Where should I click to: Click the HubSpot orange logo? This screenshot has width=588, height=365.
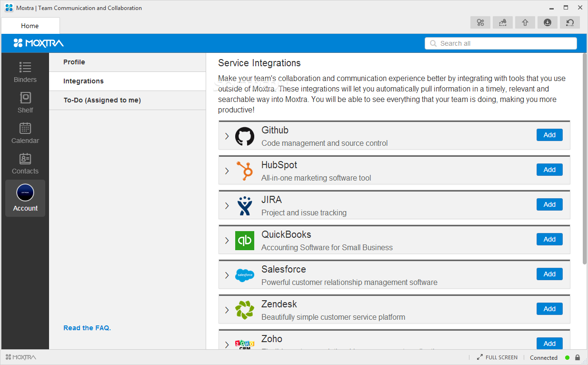[x=245, y=171]
